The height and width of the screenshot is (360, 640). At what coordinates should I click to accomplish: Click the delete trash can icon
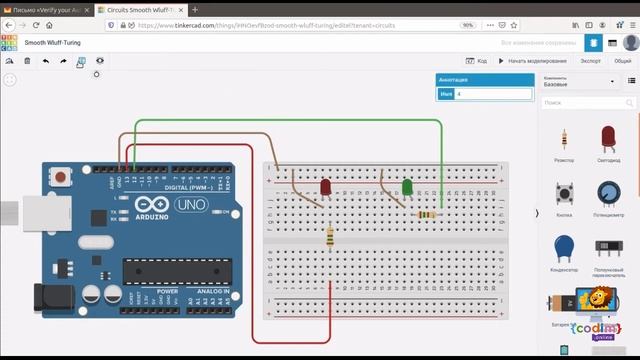(x=27, y=61)
